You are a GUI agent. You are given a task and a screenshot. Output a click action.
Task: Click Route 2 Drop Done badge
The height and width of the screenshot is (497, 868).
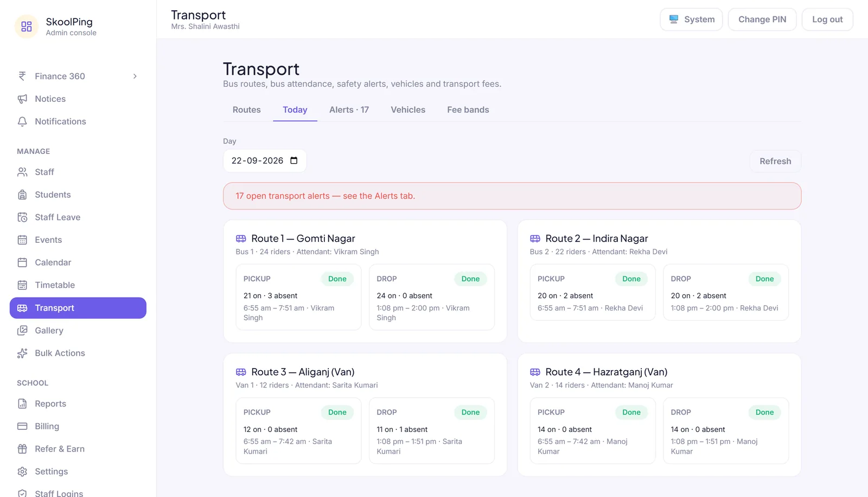pos(764,279)
